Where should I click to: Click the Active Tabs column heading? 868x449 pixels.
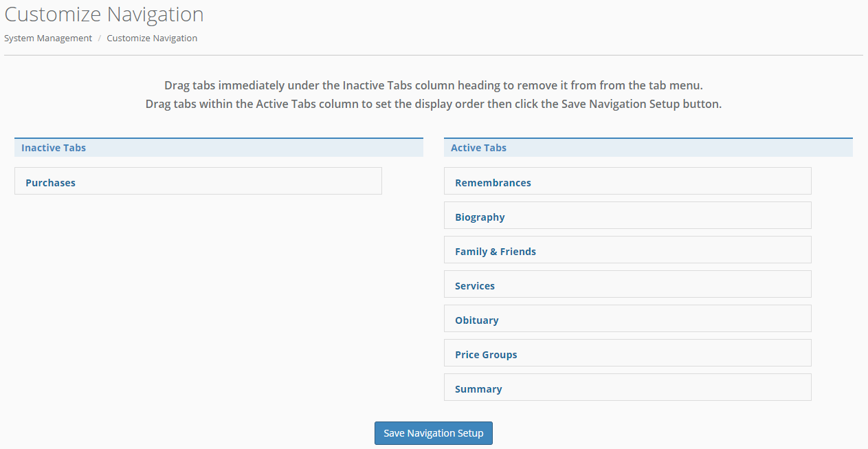click(x=478, y=148)
